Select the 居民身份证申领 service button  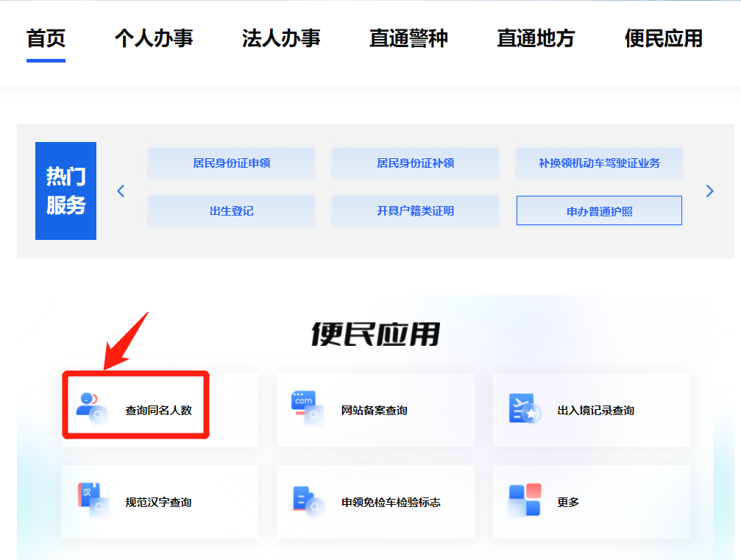pyautogui.click(x=231, y=163)
